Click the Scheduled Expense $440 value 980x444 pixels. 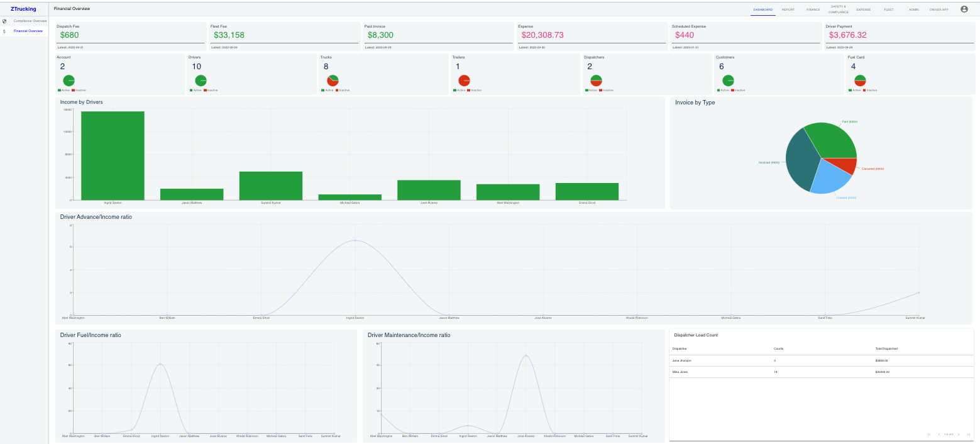tap(685, 35)
